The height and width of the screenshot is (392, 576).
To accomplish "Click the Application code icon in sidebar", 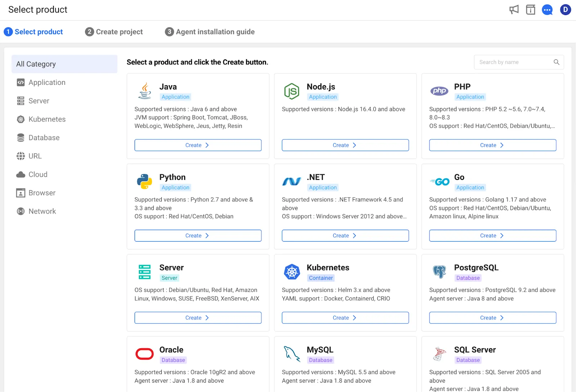I will [x=21, y=82].
